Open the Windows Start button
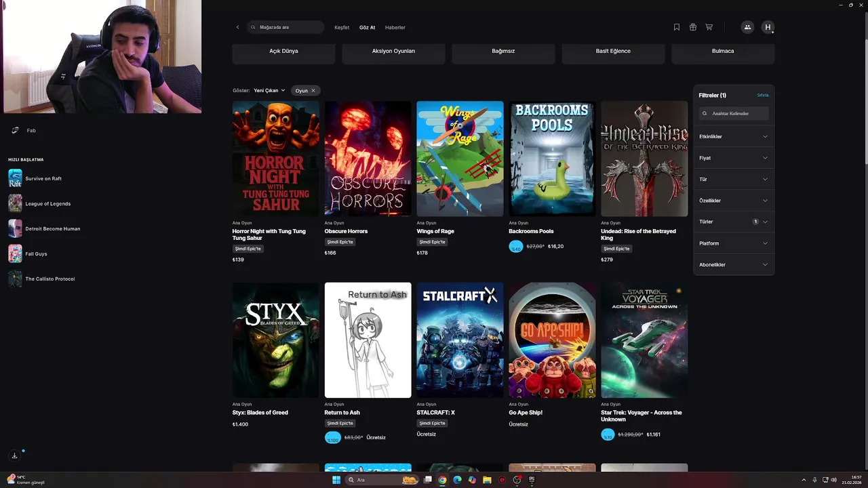The image size is (868, 488). coord(336,480)
